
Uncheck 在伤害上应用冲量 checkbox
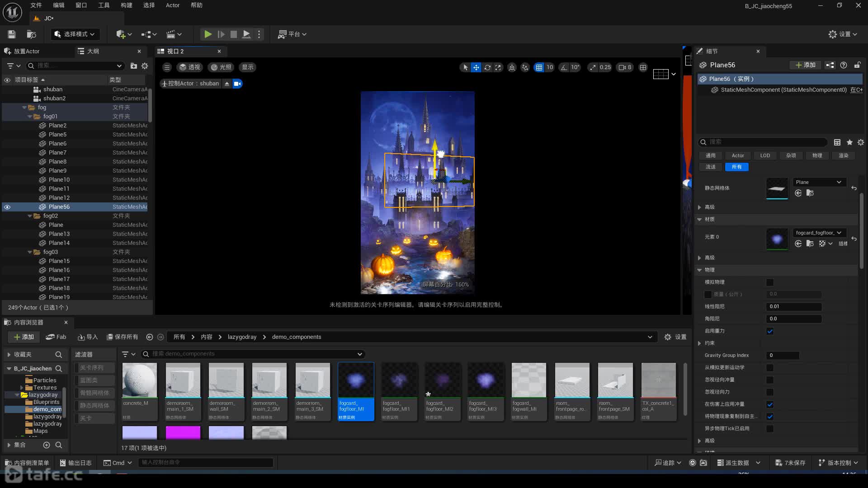770,404
